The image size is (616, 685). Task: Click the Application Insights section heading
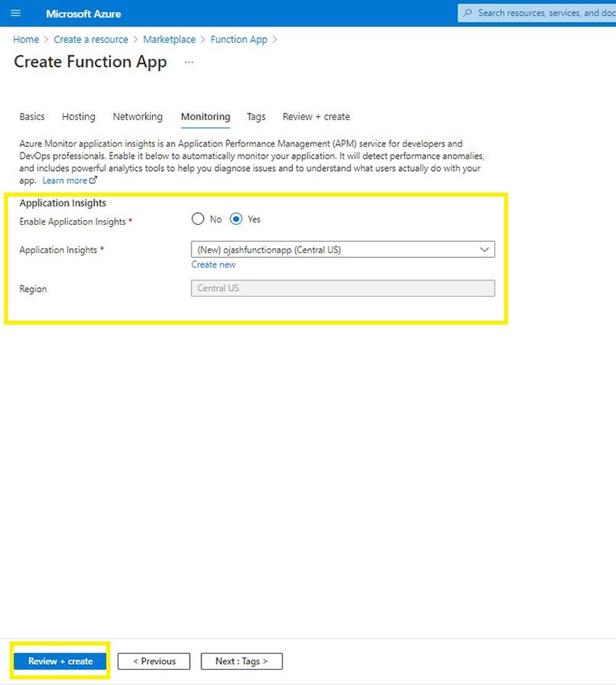click(63, 203)
